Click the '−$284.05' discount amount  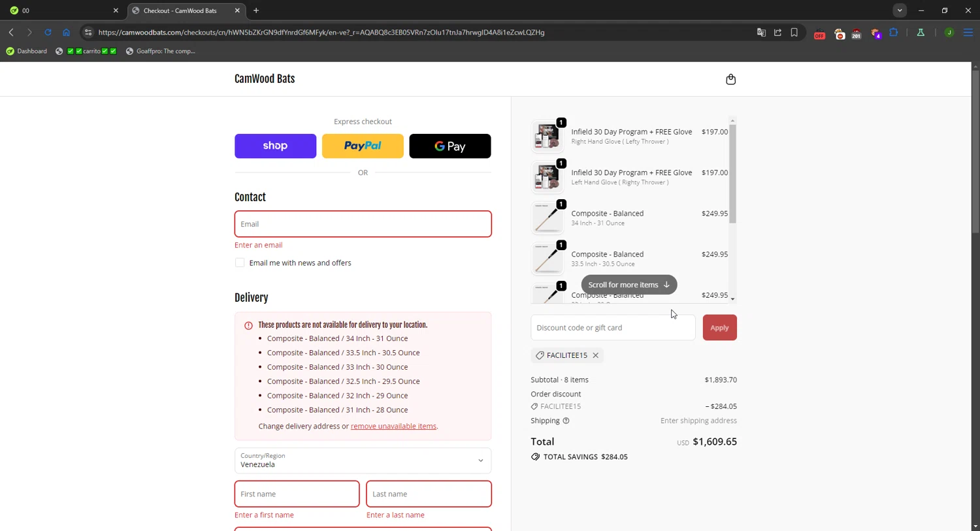(721, 406)
